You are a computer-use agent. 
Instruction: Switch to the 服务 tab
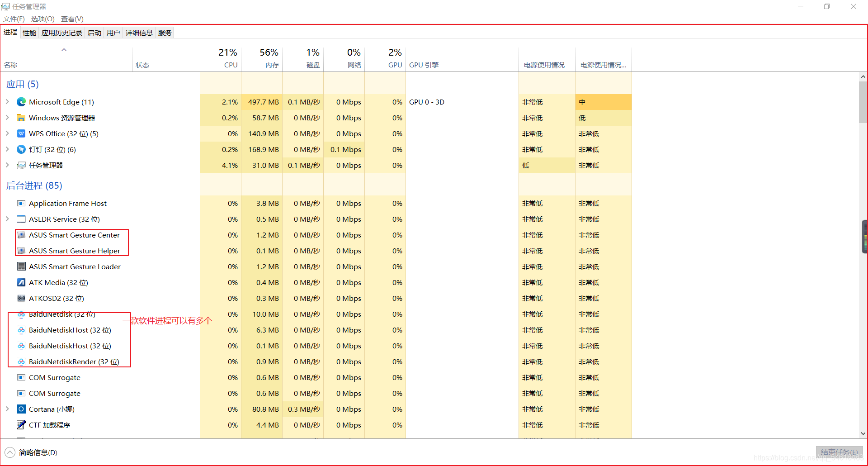click(x=165, y=33)
